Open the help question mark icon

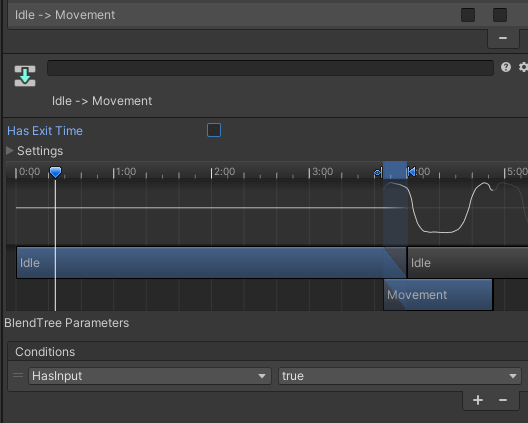tap(506, 67)
